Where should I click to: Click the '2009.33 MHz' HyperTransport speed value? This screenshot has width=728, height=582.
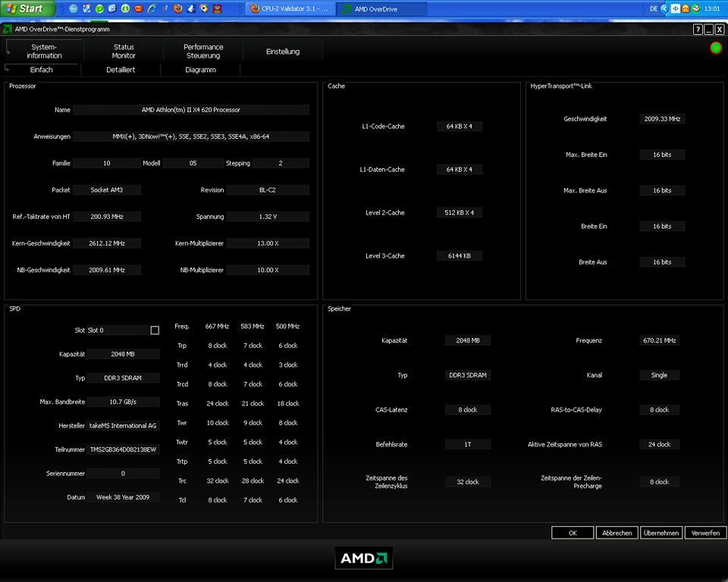tap(662, 119)
